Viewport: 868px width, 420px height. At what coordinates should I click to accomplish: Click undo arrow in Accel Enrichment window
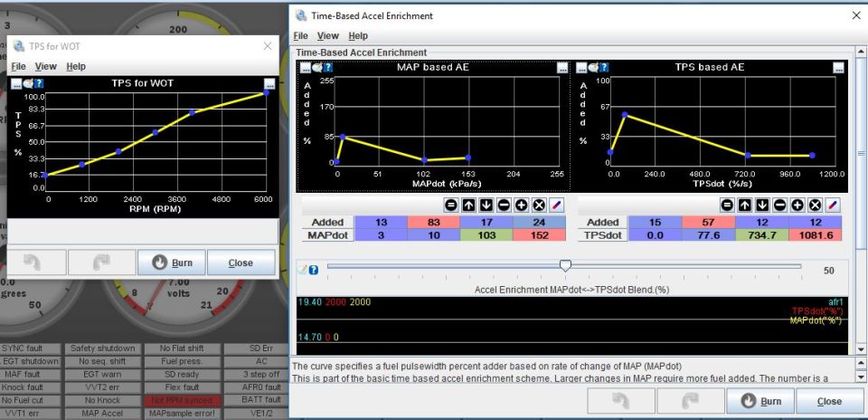(621, 401)
